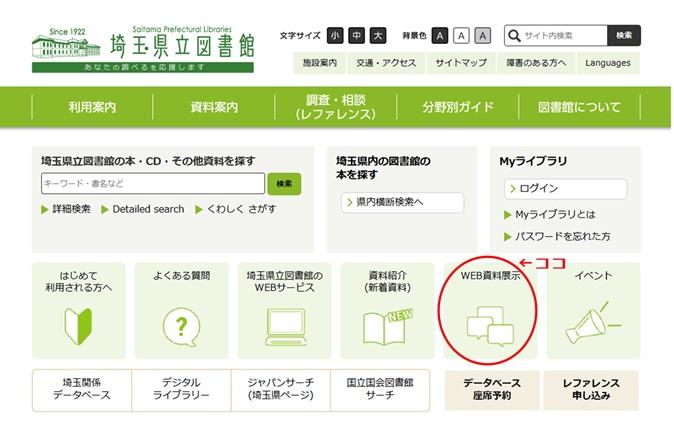
Task: Click the magnifier icon in site search
Action: tap(514, 36)
